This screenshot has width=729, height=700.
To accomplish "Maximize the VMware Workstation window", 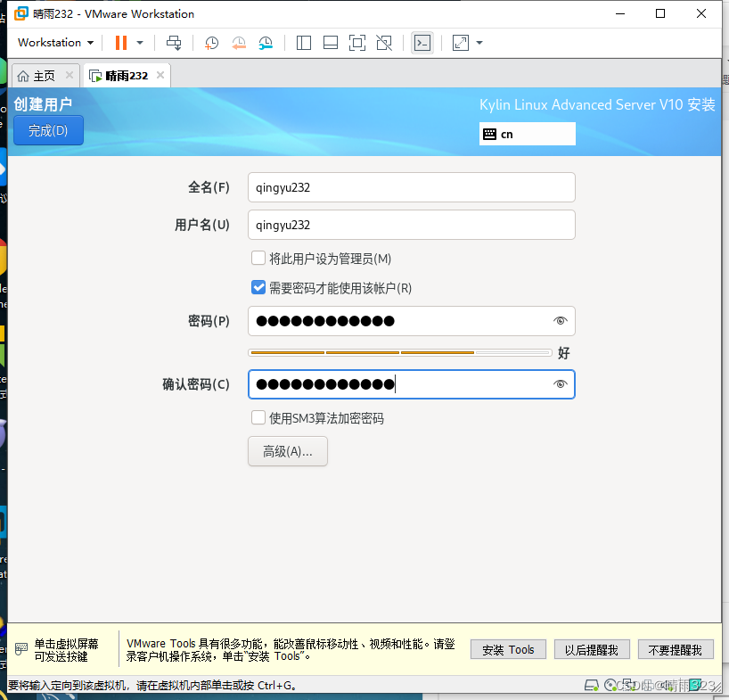I will (x=660, y=13).
